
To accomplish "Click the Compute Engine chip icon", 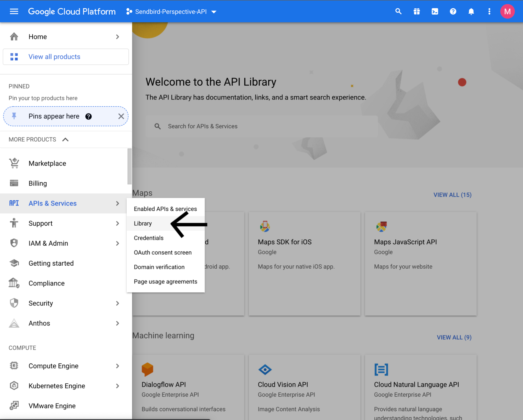I will point(14,366).
